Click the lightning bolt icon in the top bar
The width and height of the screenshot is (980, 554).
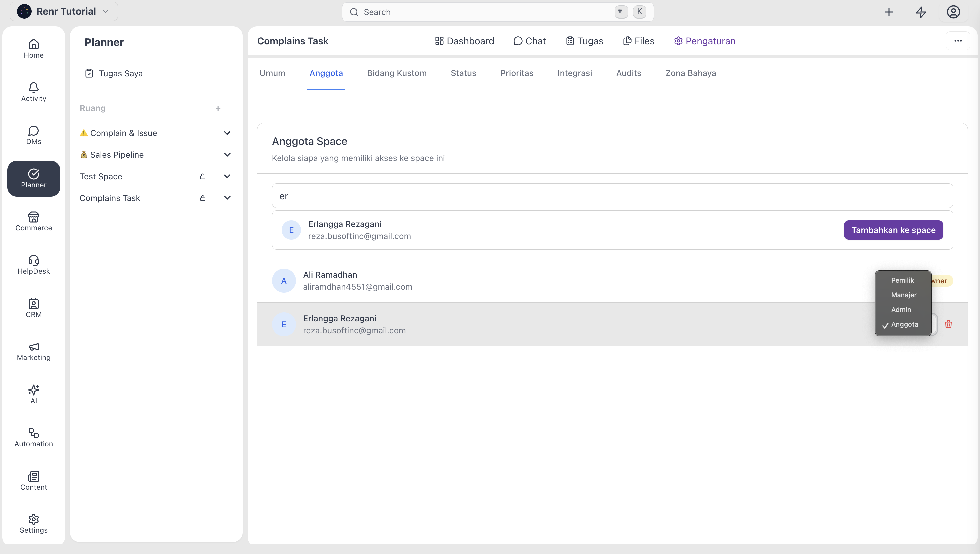coord(921,12)
